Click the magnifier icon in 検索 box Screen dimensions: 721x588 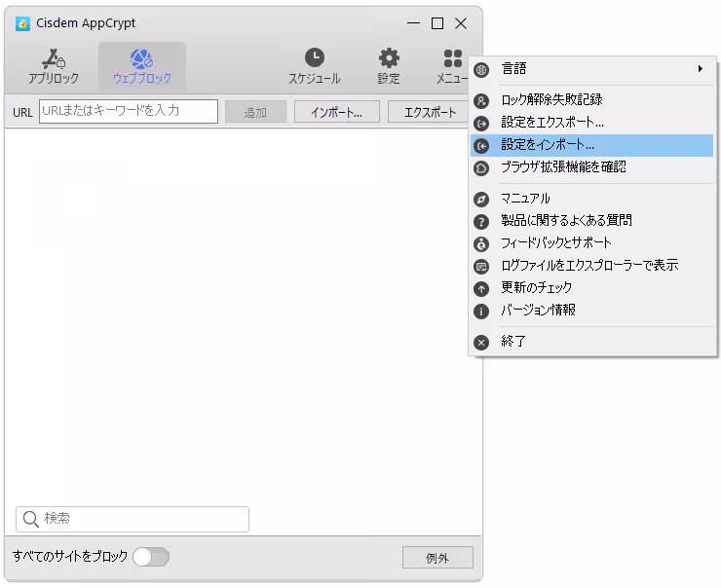point(31,519)
